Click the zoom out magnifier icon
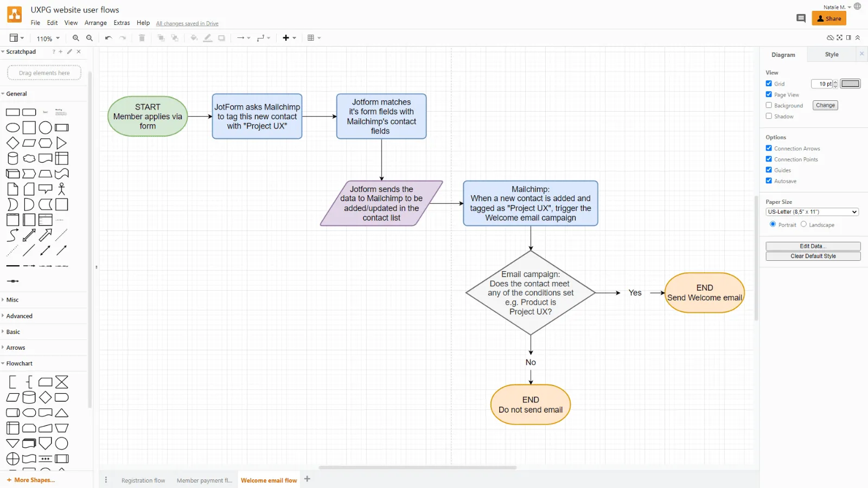The height and width of the screenshot is (488, 868). [x=90, y=38]
